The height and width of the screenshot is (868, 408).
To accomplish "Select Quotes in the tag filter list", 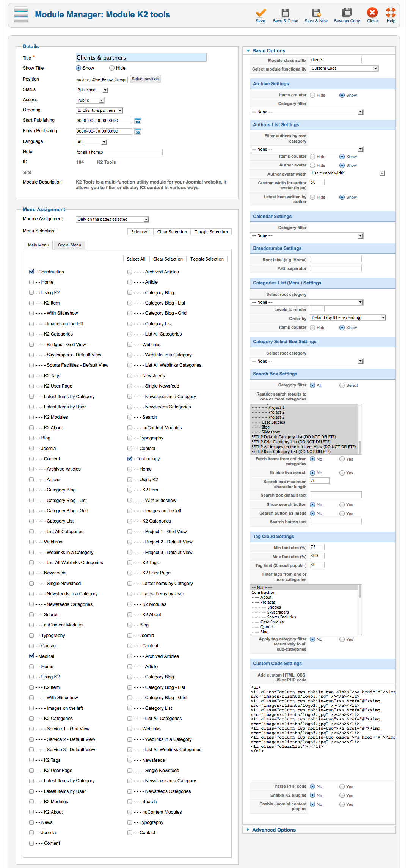I will [267, 627].
